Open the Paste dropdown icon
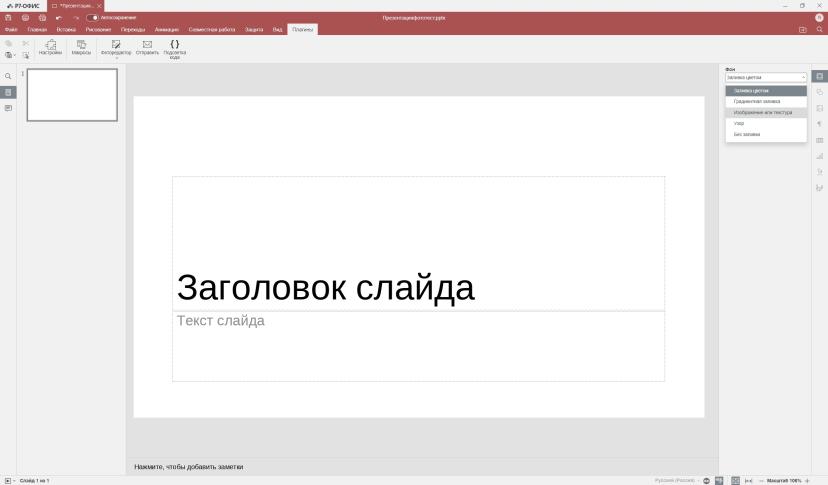Viewport: 828px width, 485px height. pos(10,55)
